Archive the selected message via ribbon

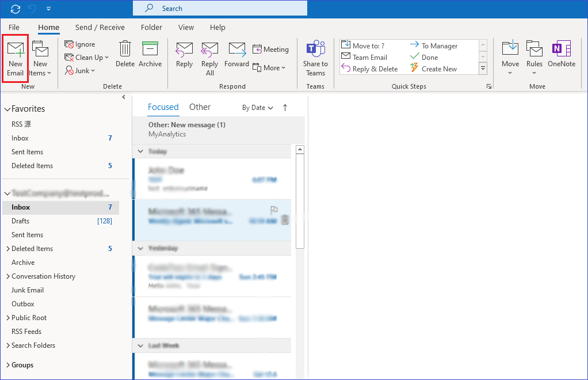(x=150, y=50)
